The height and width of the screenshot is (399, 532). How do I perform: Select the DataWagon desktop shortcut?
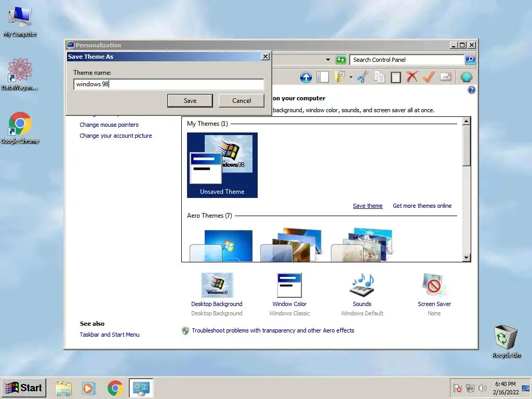coord(20,74)
